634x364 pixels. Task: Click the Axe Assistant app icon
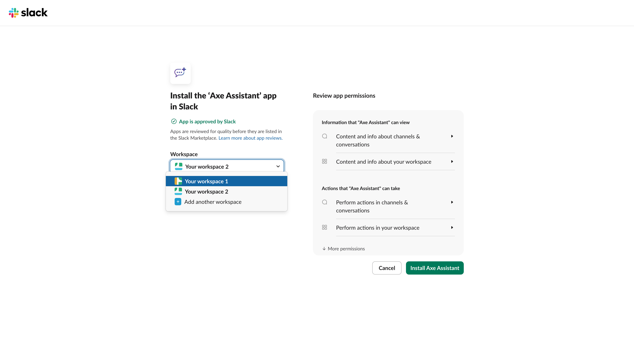(180, 73)
